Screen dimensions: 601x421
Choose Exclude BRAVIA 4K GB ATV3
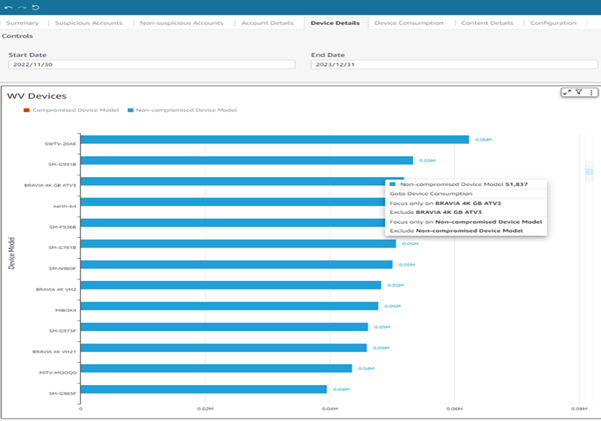(x=436, y=212)
